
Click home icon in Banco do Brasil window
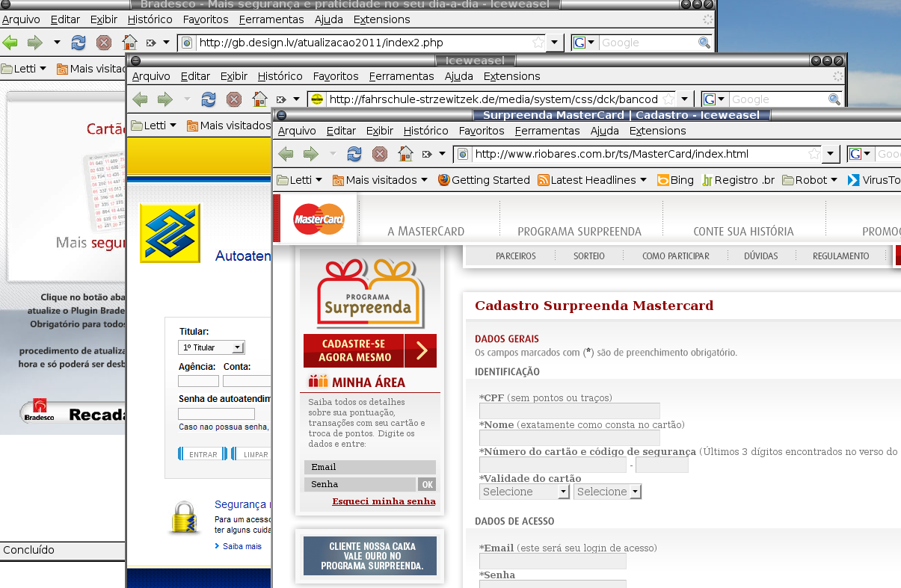pos(259,99)
